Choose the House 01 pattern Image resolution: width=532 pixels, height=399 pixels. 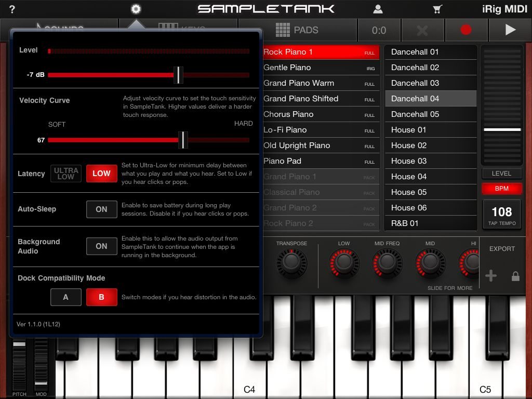(x=431, y=130)
